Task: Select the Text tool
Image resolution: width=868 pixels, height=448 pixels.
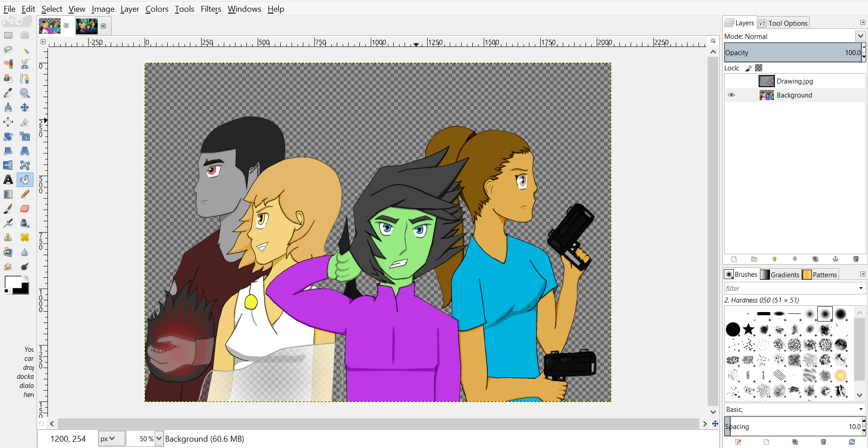Action: pyautogui.click(x=8, y=180)
